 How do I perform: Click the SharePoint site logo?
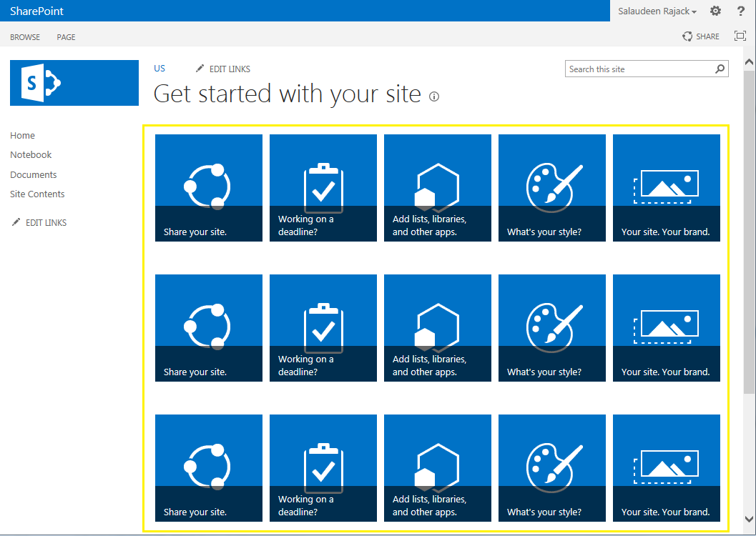pyautogui.click(x=74, y=82)
